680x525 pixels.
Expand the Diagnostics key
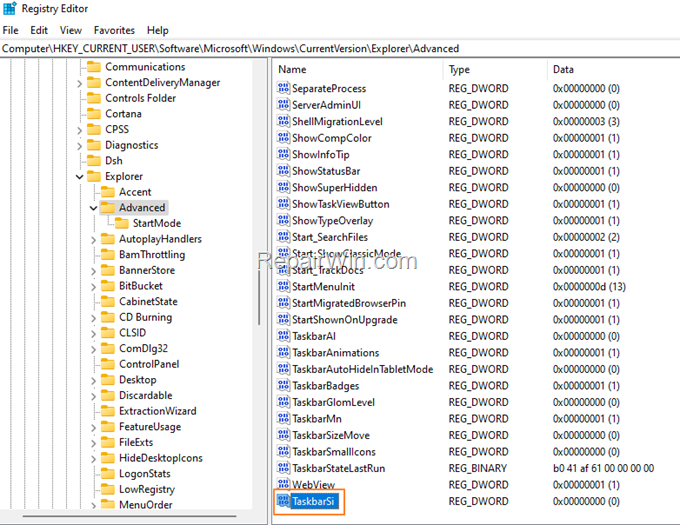[79, 146]
